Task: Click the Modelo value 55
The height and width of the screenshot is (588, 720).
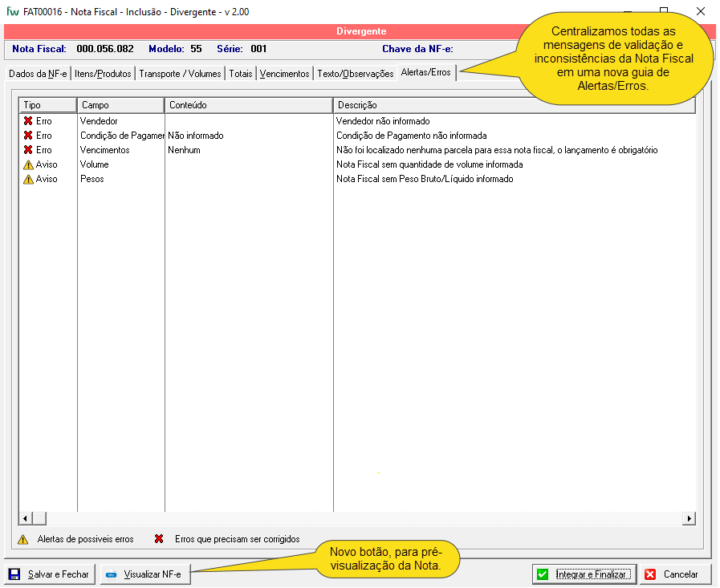Action: coord(196,49)
